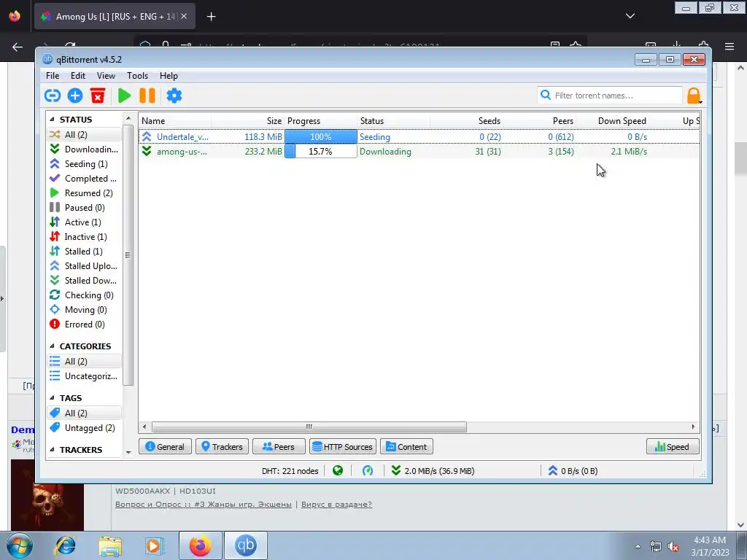Image resolution: width=747 pixels, height=560 pixels.
Task: Sort by the Seeds column header
Action: 466,121
